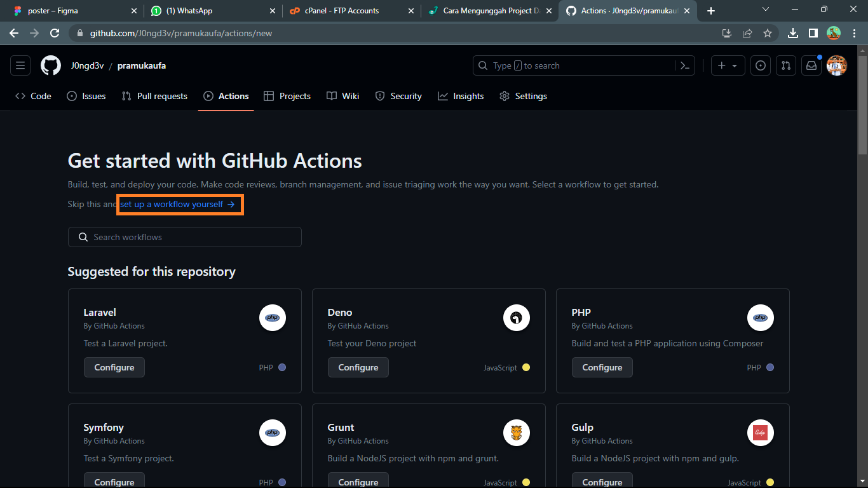This screenshot has height=488, width=868.
Task: Switch to the Projects tab
Action: (287, 96)
